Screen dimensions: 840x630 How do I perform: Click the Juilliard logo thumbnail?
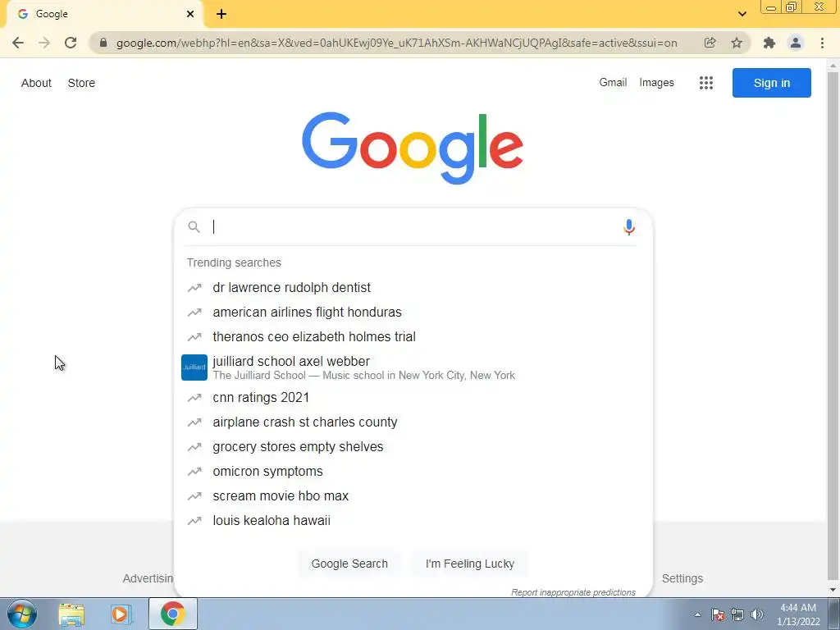(194, 367)
